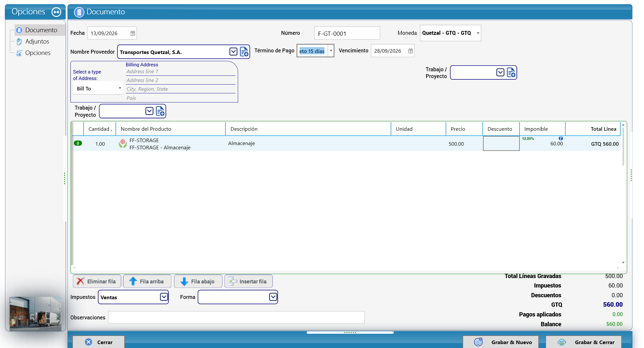Viewport: 644px width, 348px height.
Task: Expand the Nombre Proveedor dropdown
Action: [x=233, y=52]
